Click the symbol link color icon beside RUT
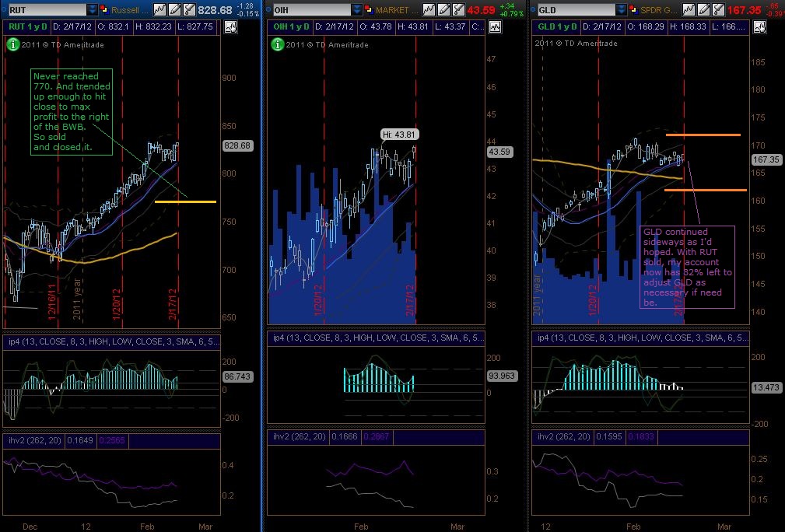The image size is (785, 532). [x=104, y=9]
